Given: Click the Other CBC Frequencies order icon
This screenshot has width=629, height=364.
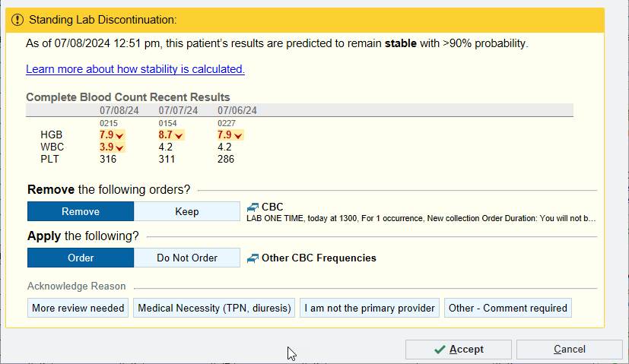Looking at the screenshot, I should pyautogui.click(x=253, y=258).
